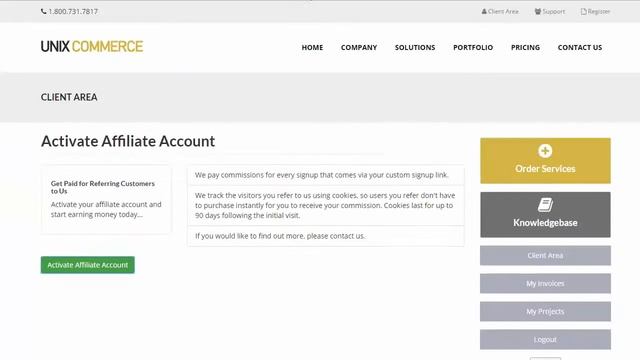Click the Client Area sidebar button
The image size is (640, 360).
click(545, 256)
